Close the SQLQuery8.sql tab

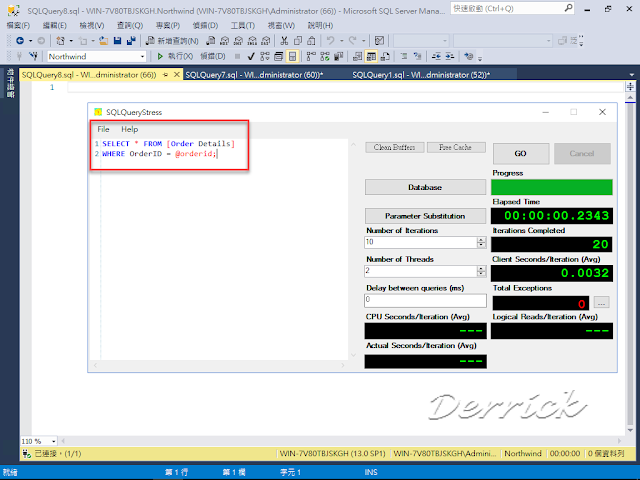177,75
